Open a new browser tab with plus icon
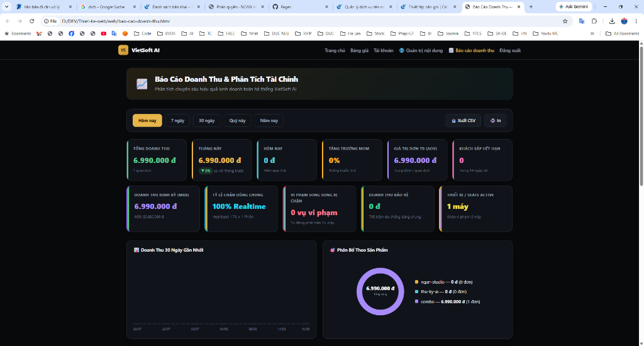644x346 pixels. [x=531, y=6]
